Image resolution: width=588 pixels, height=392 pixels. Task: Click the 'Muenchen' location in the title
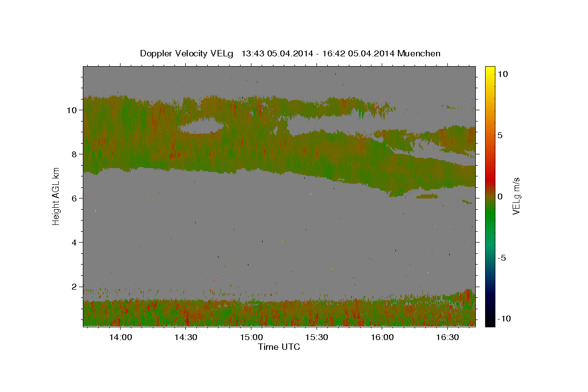[419, 53]
